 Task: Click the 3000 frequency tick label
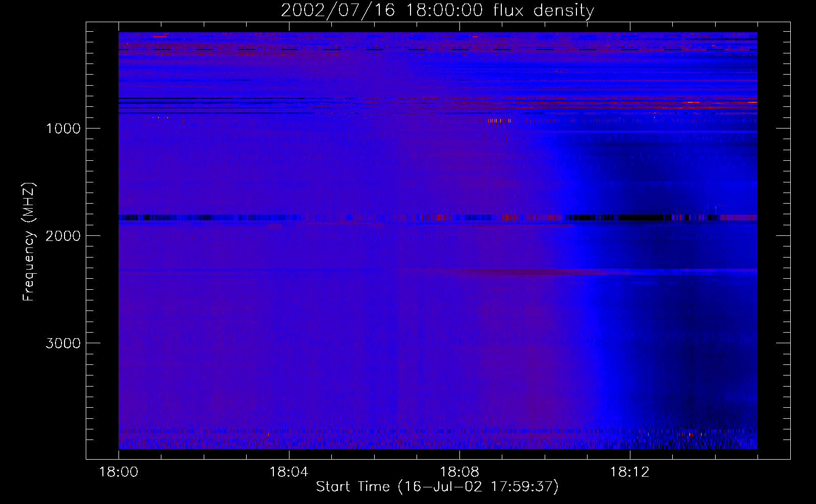coord(63,343)
